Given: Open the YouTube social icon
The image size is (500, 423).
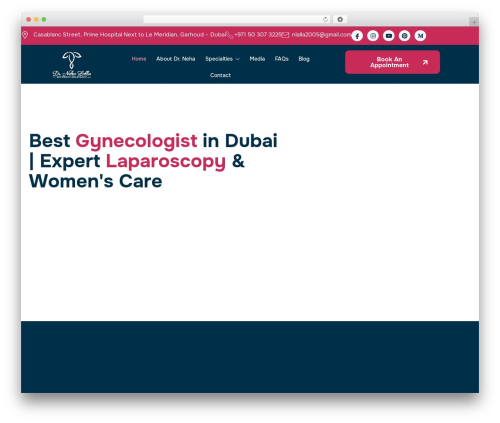Looking at the screenshot, I should click(389, 36).
